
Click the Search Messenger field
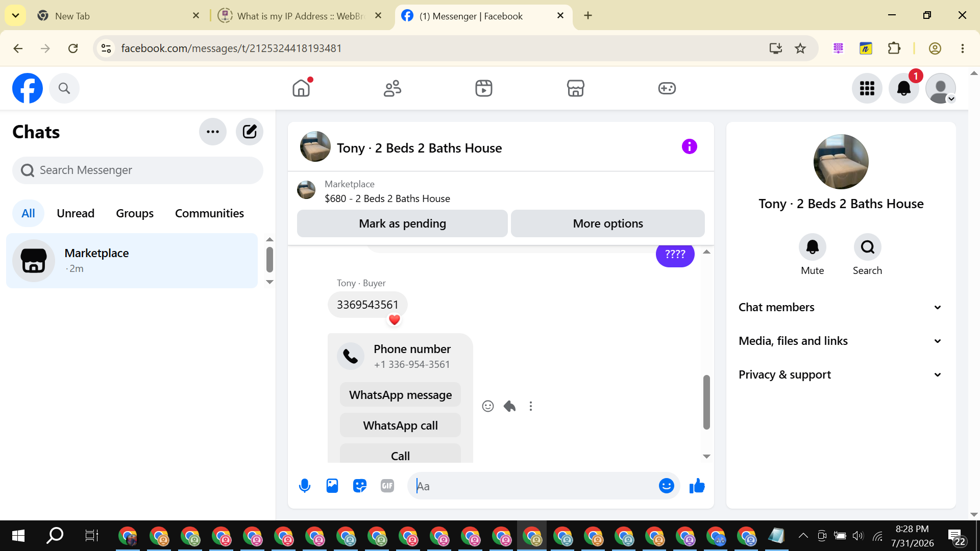pos(138,170)
